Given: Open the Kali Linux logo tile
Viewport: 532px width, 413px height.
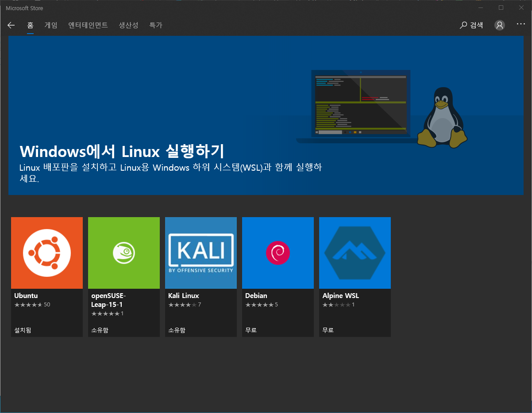Looking at the screenshot, I should (201, 253).
